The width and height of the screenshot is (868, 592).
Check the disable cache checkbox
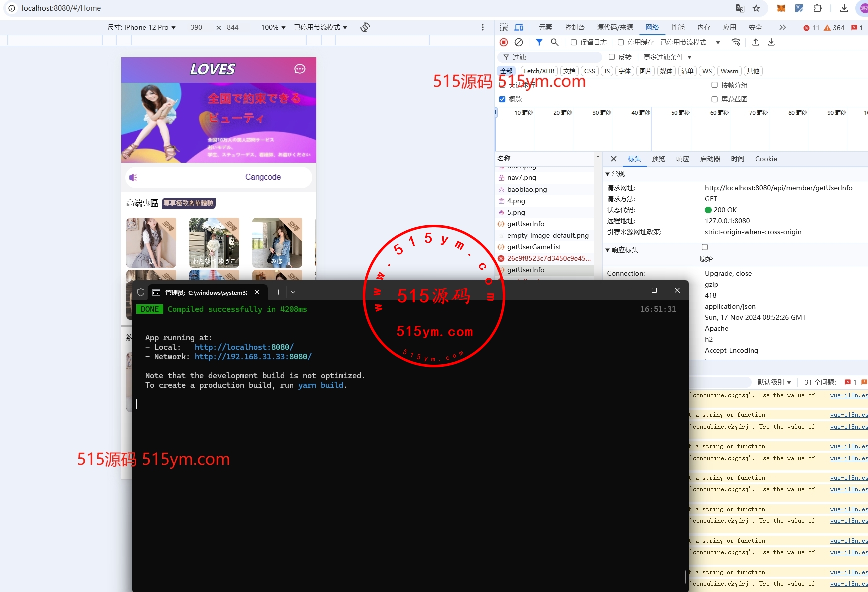click(x=621, y=42)
